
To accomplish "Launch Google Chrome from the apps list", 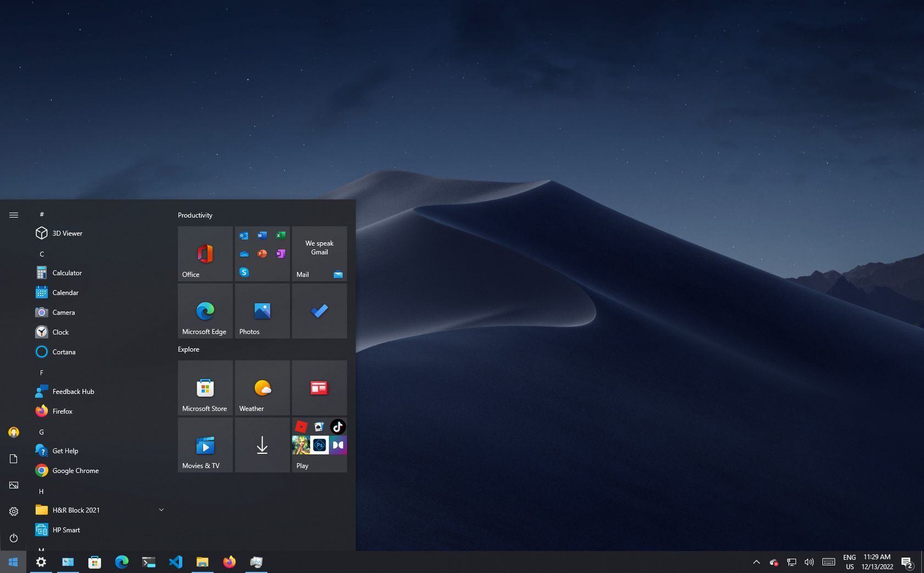I will (x=75, y=470).
